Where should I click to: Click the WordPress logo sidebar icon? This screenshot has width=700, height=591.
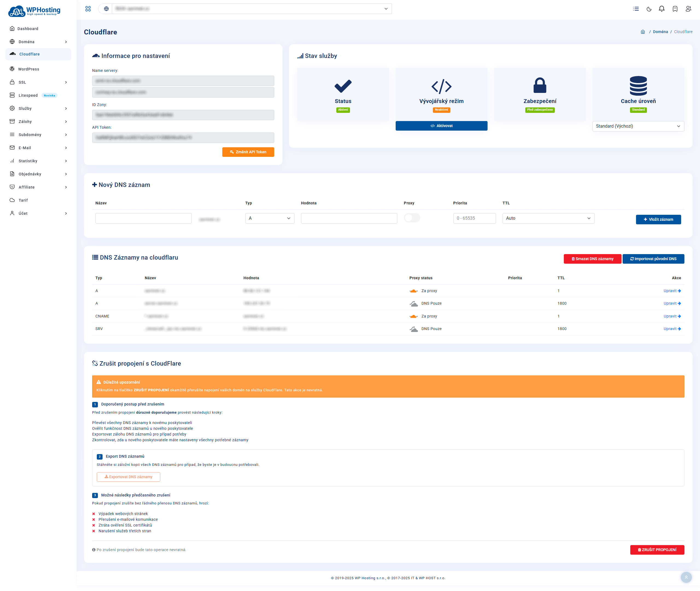pos(12,69)
